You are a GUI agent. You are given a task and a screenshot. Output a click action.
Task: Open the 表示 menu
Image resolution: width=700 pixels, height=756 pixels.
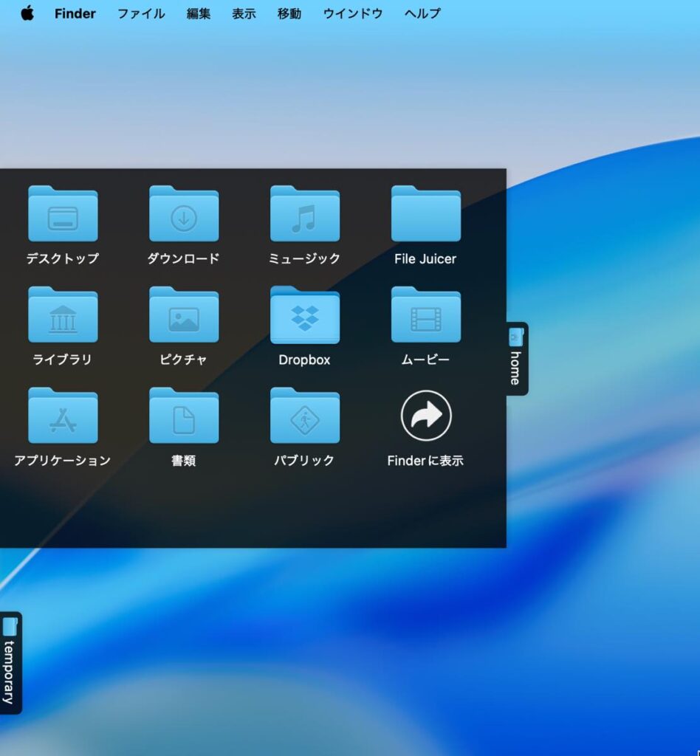[x=244, y=13]
